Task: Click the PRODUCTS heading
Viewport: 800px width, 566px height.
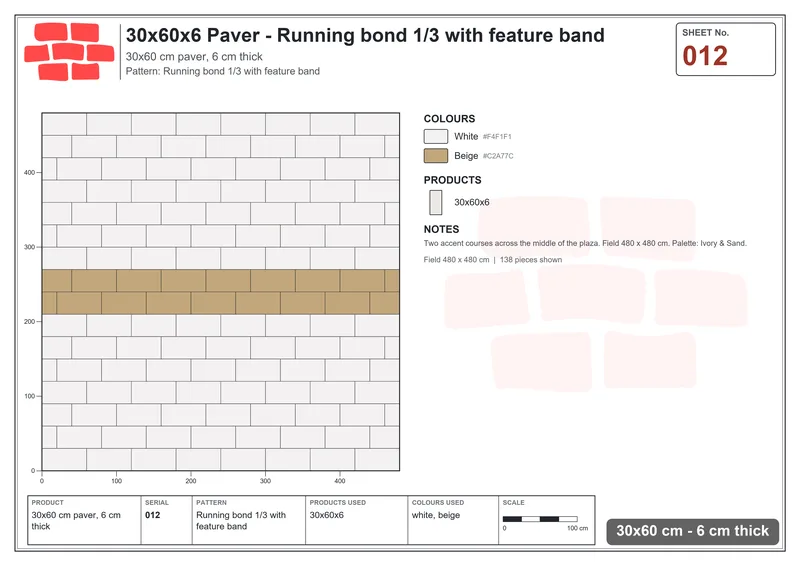Action: click(453, 180)
